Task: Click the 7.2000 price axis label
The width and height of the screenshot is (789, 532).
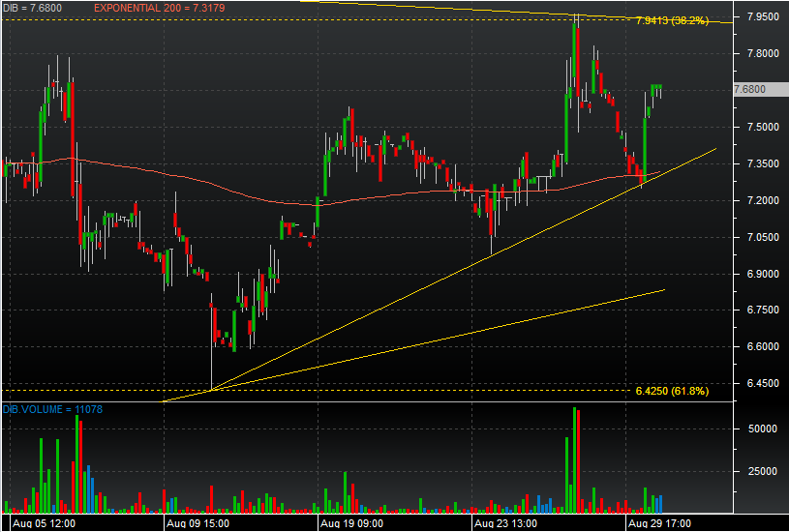Action: [x=752, y=200]
